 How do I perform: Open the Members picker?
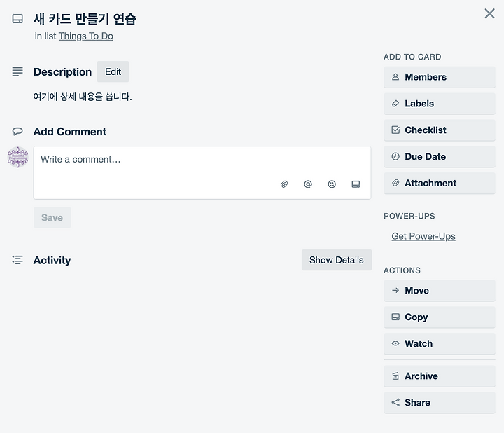click(440, 77)
